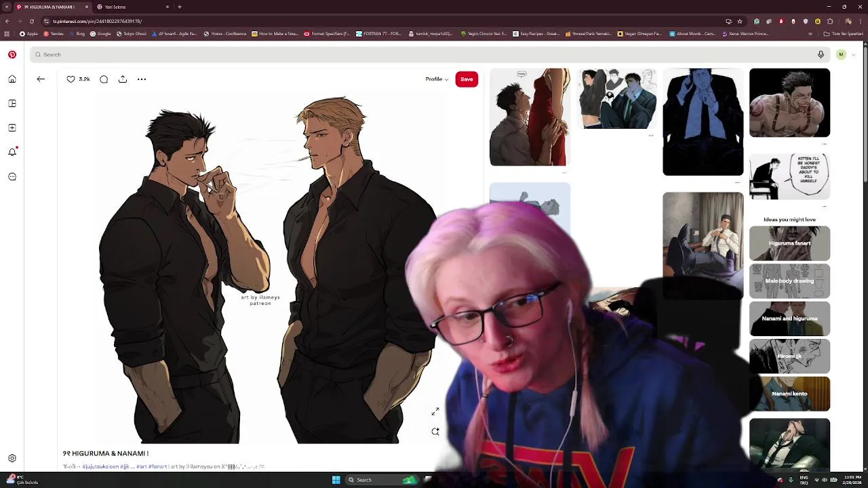Expand the account chevron next to avatar
This screenshot has width=868, height=488.
(x=853, y=54)
